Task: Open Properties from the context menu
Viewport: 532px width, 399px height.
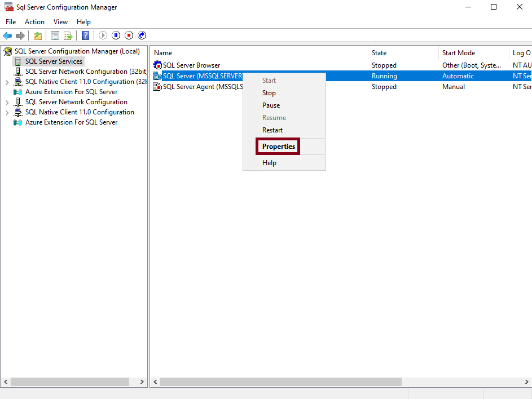Action: click(284, 147)
